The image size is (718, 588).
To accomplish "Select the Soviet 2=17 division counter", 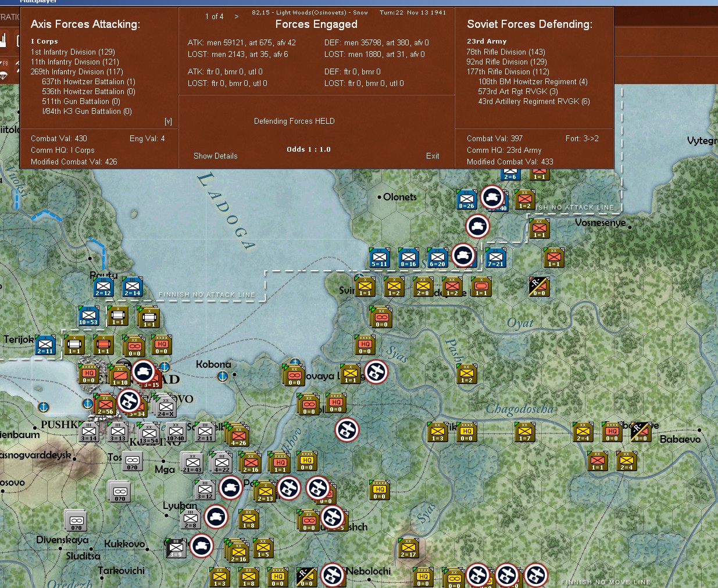I will point(409,548).
